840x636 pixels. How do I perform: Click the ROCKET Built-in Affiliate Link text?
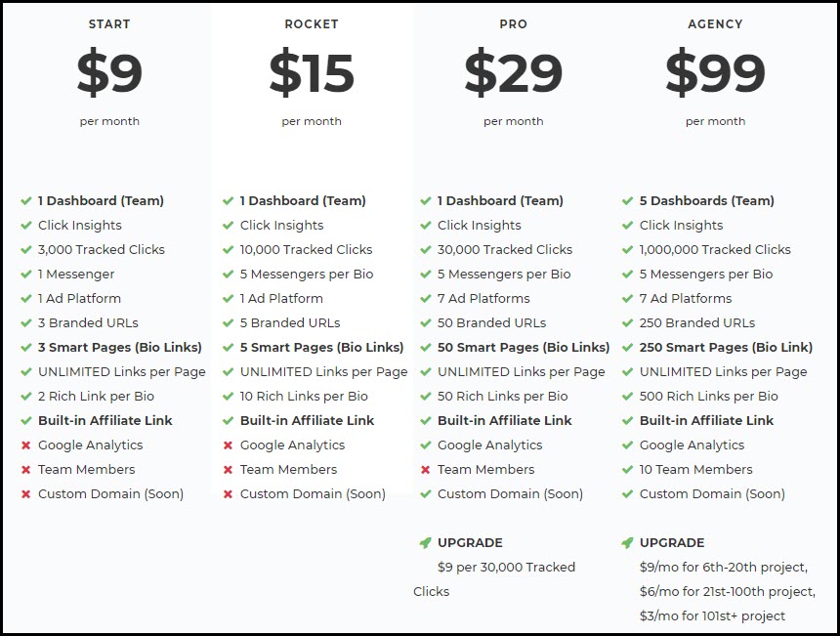point(307,421)
